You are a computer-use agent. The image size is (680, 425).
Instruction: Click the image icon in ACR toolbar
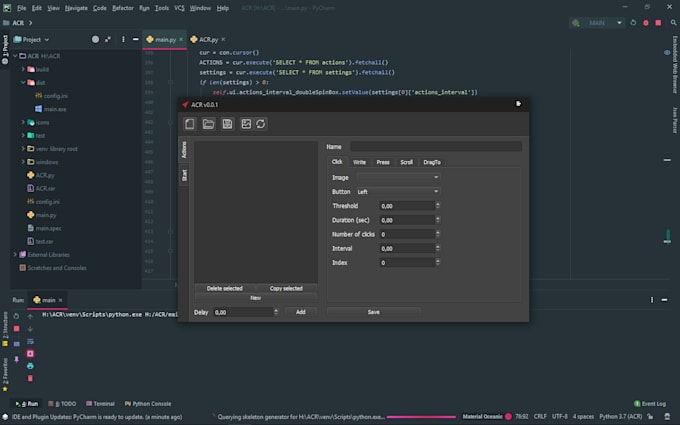coord(246,124)
